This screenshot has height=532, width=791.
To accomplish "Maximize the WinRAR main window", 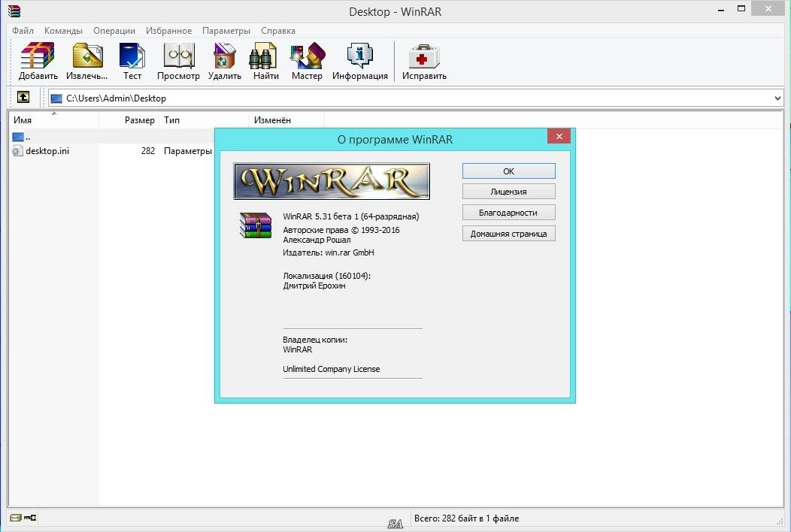I will (741, 8).
